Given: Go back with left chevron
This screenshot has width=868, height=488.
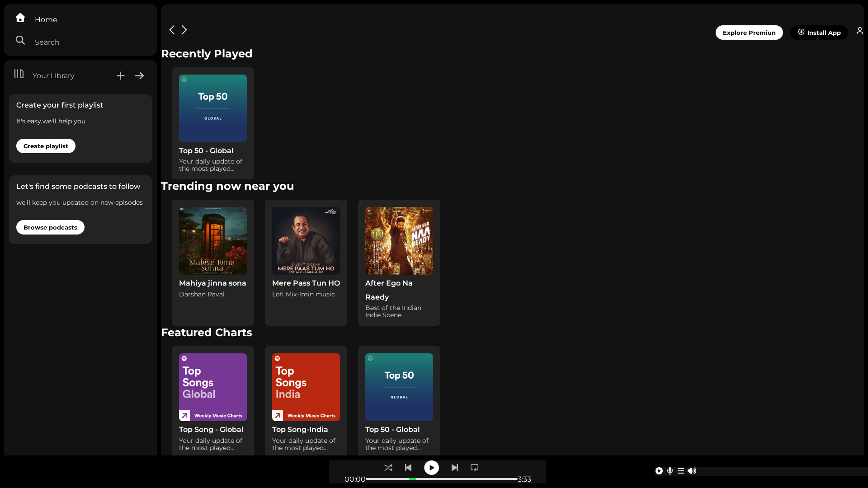Looking at the screenshot, I should coord(172,30).
